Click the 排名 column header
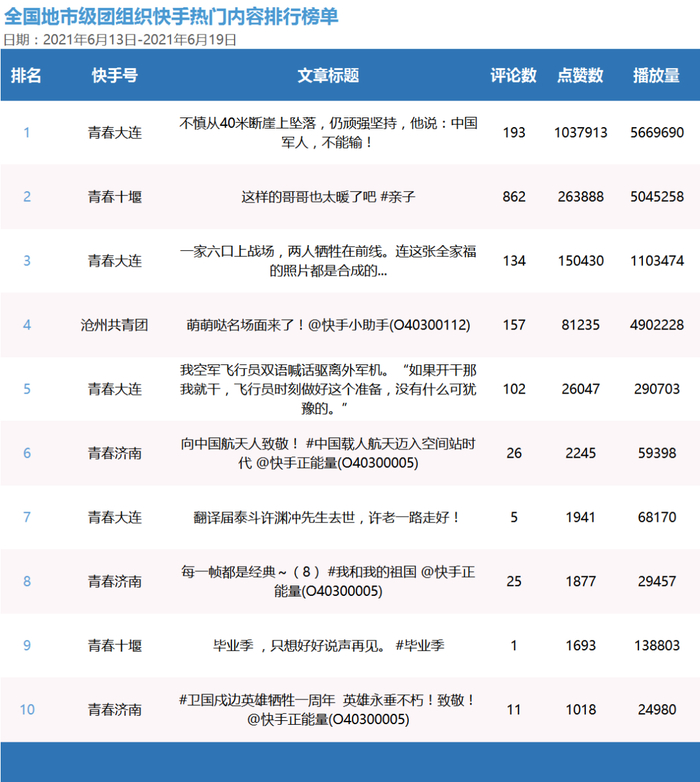Viewport: 700px width, 782px height. (26, 75)
